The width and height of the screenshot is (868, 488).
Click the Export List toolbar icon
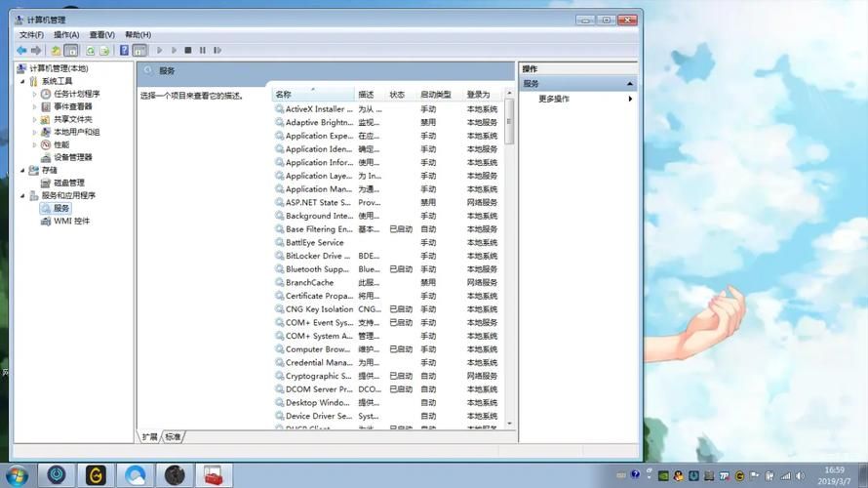click(x=104, y=51)
